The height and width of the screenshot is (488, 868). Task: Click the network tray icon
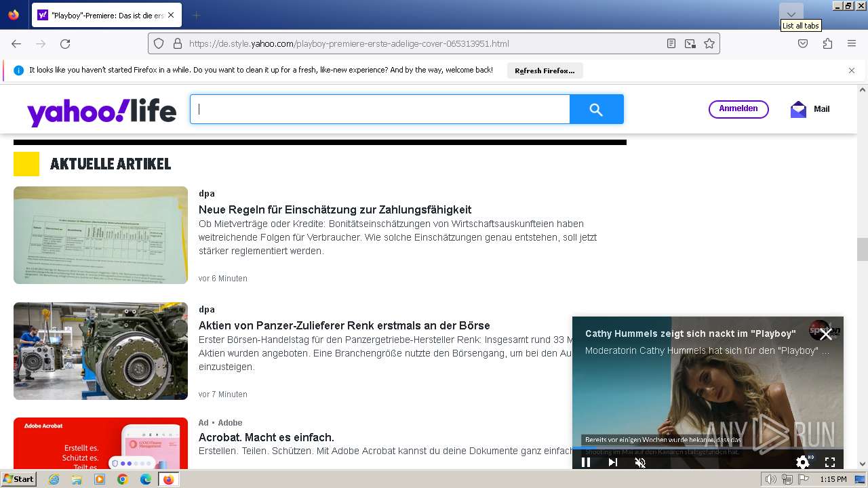point(787,479)
